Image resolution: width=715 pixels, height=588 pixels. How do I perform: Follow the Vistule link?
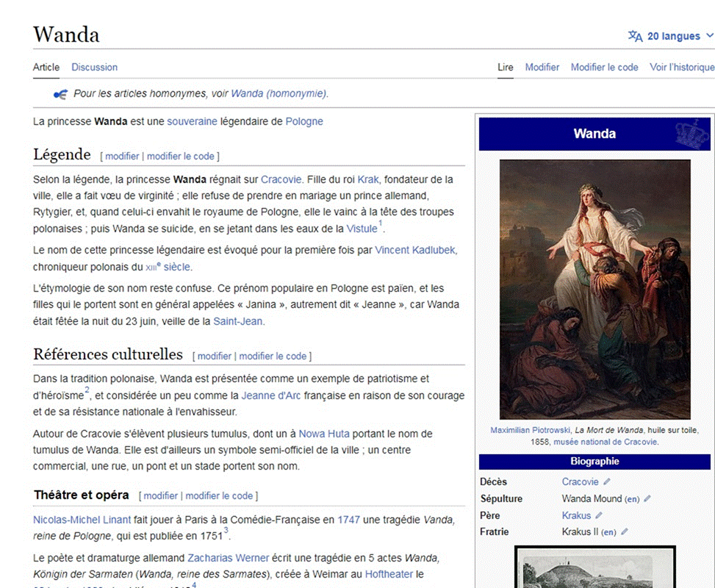pyautogui.click(x=362, y=229)
